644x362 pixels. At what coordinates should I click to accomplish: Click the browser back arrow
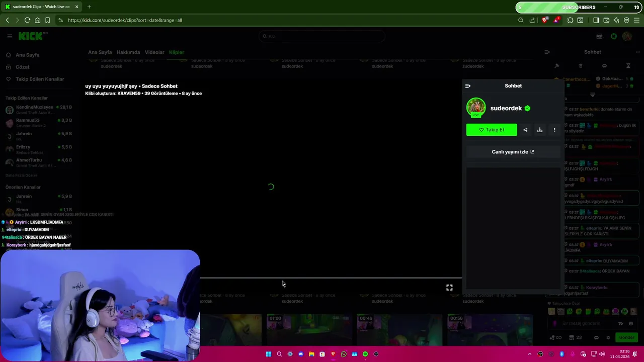click(x=8, y=20)
